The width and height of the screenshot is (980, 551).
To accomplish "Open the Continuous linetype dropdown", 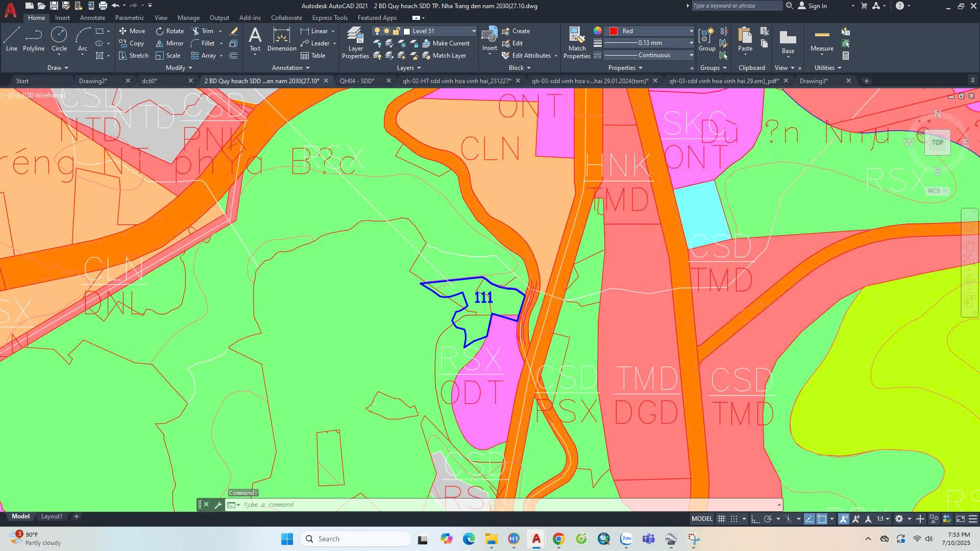I will 691,55.
